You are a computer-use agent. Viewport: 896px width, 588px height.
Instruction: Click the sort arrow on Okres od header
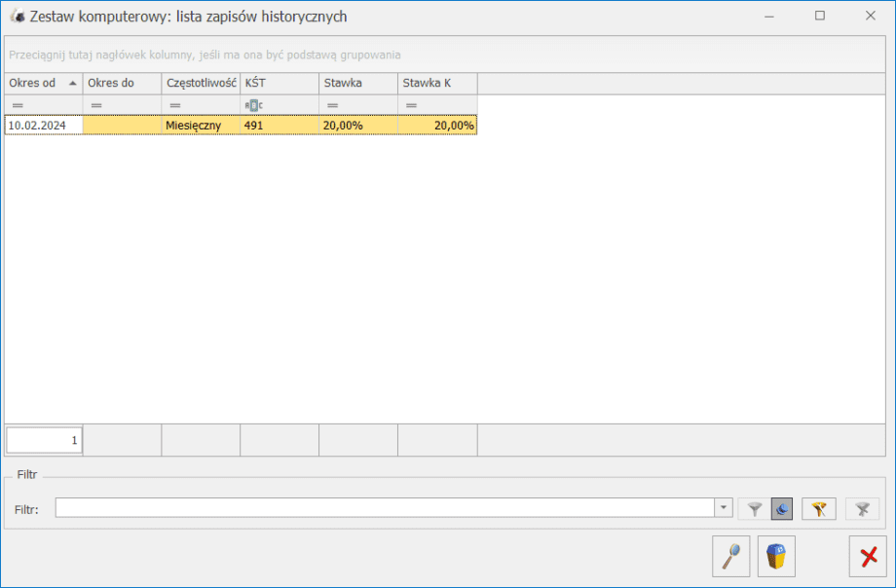[x=73, y=84]
